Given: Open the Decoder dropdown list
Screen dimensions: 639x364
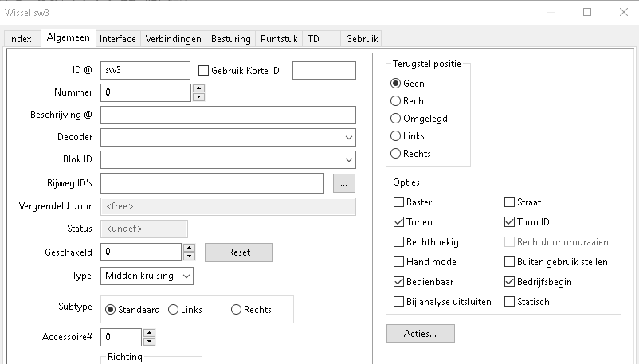Looking at the screenshot, I should pyautogui.click(x=349, y=138).
